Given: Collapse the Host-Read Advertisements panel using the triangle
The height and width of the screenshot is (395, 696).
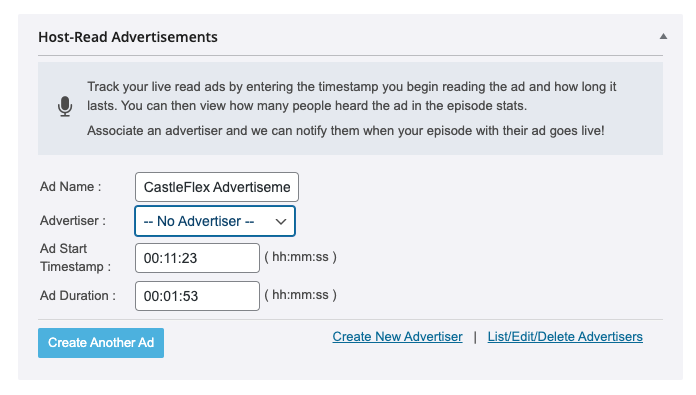Looking at the screenshot, I should pos(663,36).
